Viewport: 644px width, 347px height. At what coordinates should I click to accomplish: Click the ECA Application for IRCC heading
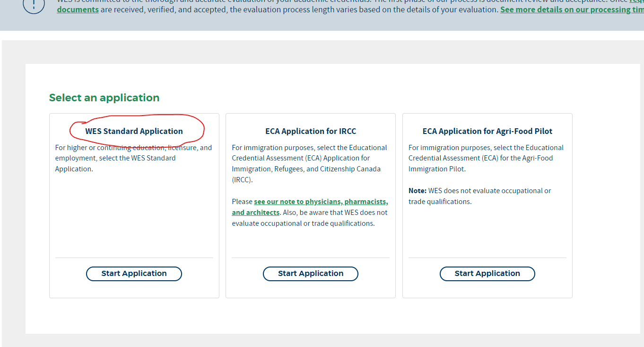(311, 131)
